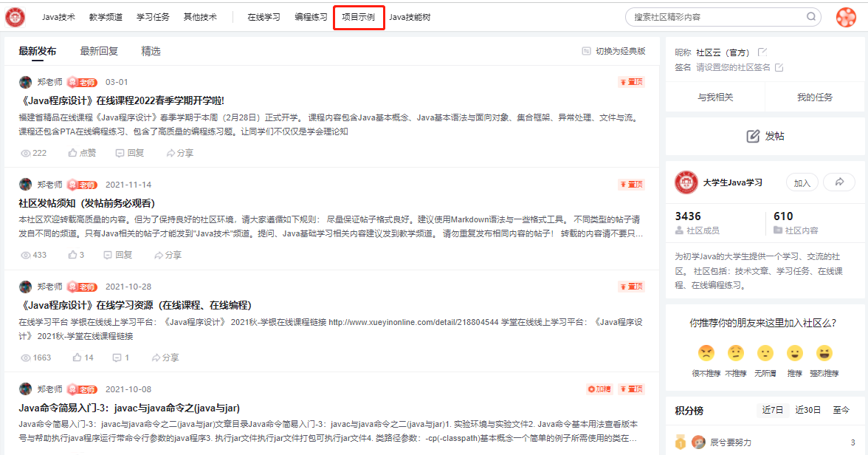Switch to the 最新发布 tab
This screenshot has width=868, height=455.
click(38, 51)
